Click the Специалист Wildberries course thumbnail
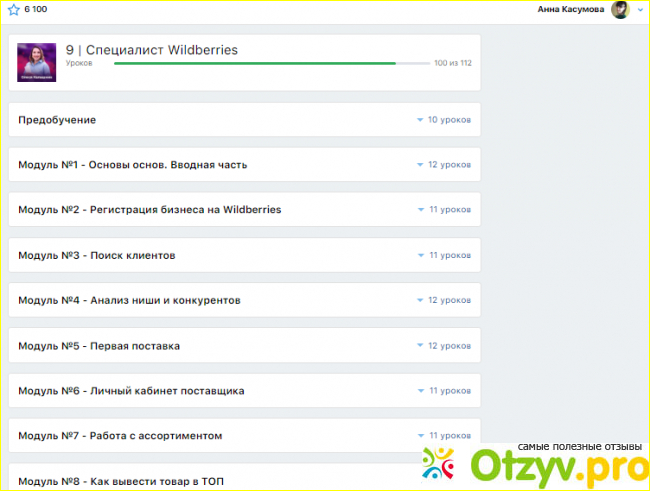The width and height of the screenshot is (650, 491). click(37, 62)
